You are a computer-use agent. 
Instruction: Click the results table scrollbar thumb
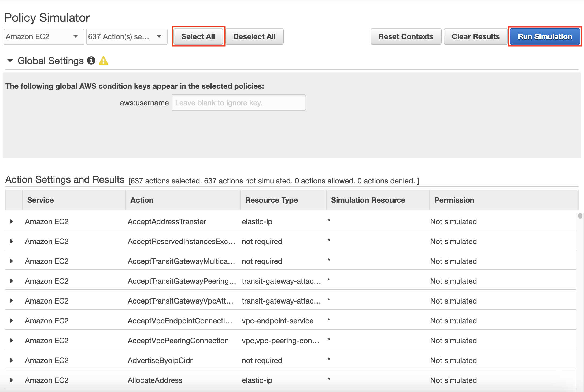click(580, 216)
